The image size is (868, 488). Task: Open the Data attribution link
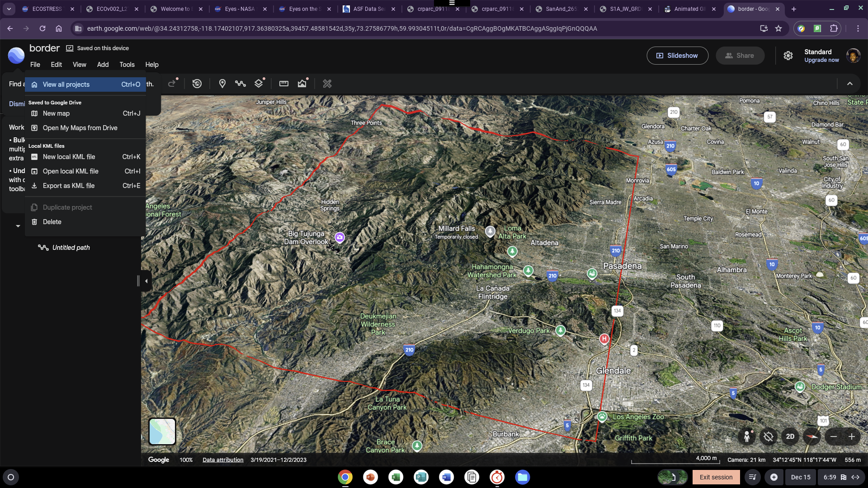[223, 460]
